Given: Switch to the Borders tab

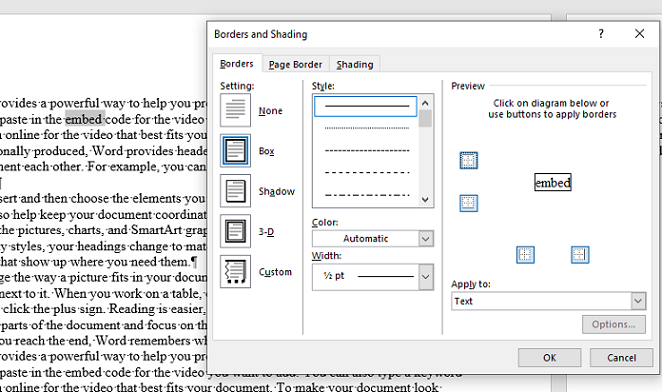Looking at the screenshot, I should click(x=237, y=64).
